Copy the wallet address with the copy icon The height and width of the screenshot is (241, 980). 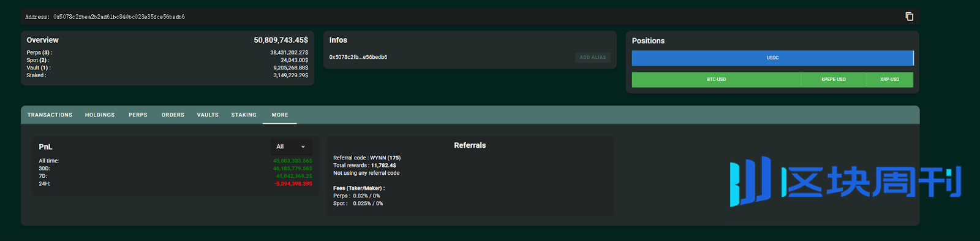pyautogui.click(x=909, y=17)
